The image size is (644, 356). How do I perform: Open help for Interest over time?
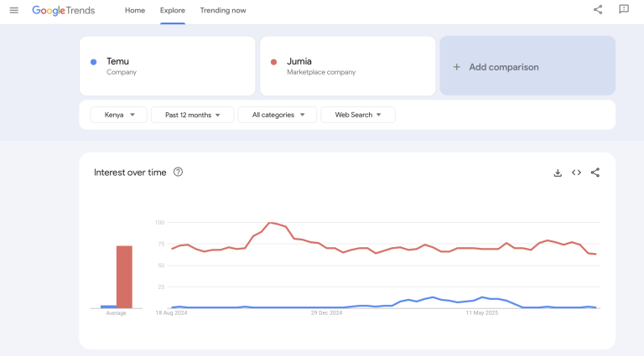178,173
